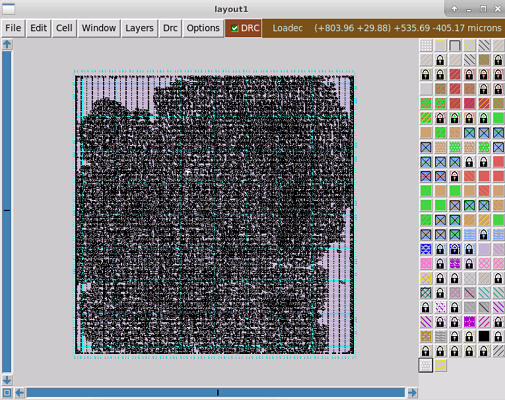This screenshot has height=400, width=505.
Task: Select the tan swatch with yellow diagonal stripes
Action: [484, 220]
